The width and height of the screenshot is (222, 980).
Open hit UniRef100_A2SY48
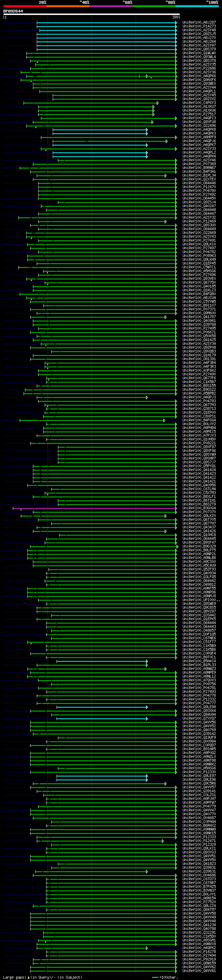click(199, 30)
